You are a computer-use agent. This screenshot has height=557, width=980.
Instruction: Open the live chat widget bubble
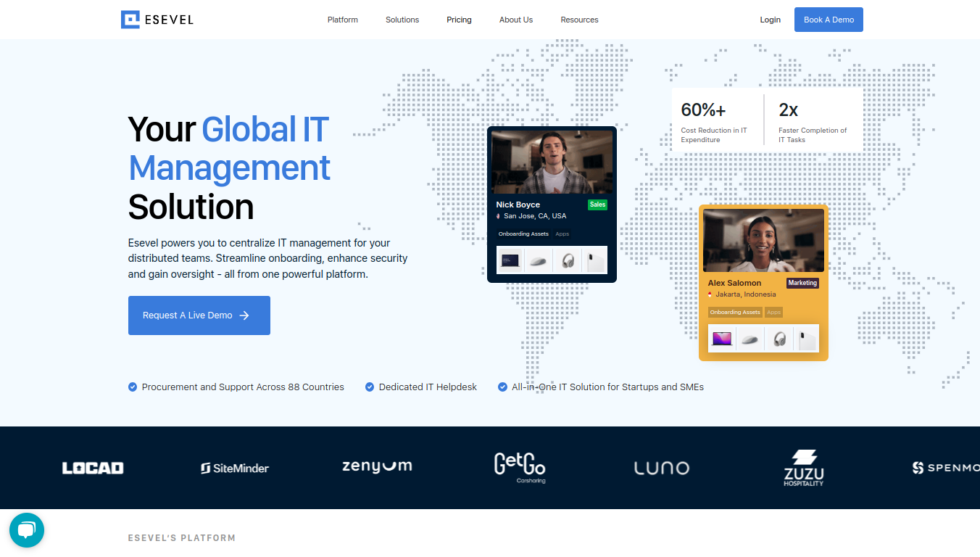pyautogui.click(x=27, y=530)
